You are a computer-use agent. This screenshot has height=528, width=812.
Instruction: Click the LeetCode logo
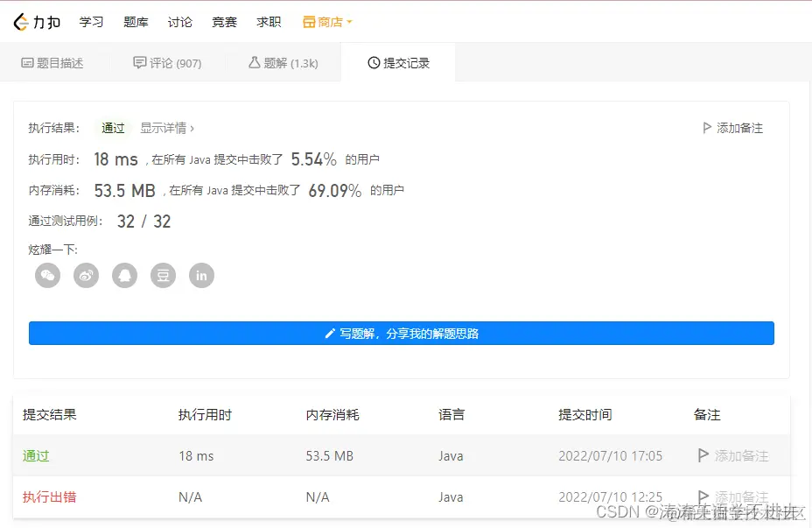tap(36, 22)
